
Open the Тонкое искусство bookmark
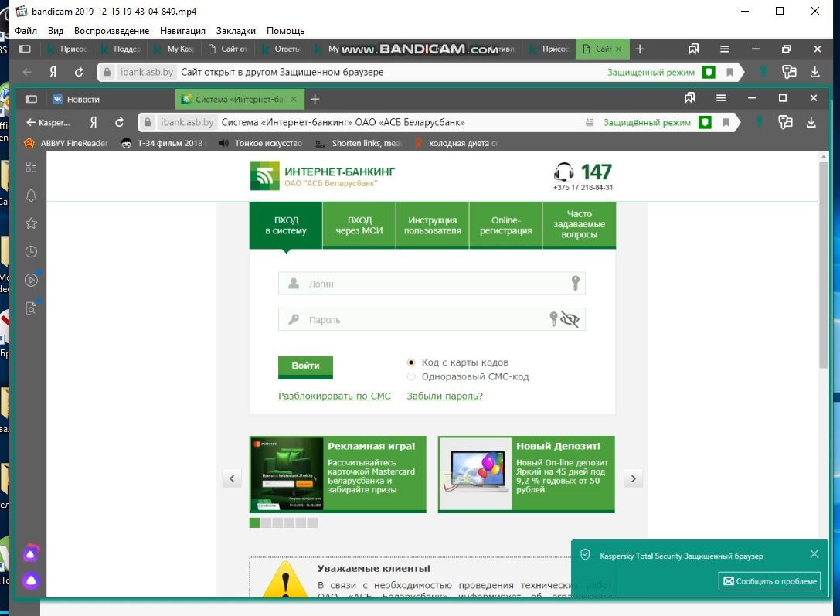[x=260, y=143]
